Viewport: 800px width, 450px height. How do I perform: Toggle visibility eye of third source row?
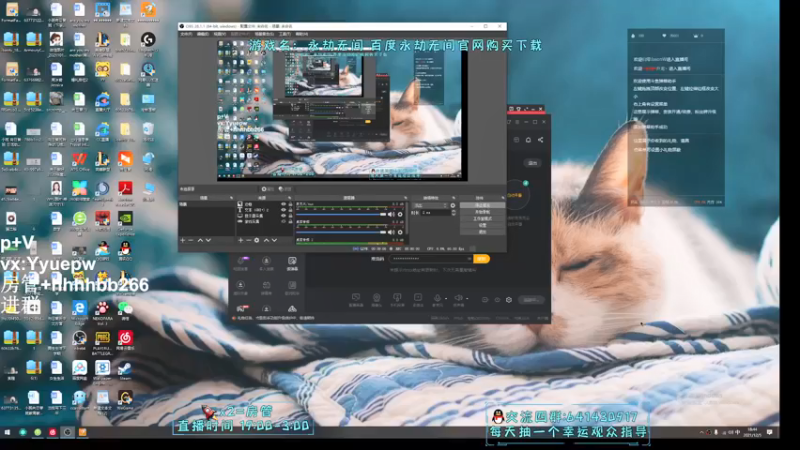tap(284, 216)
